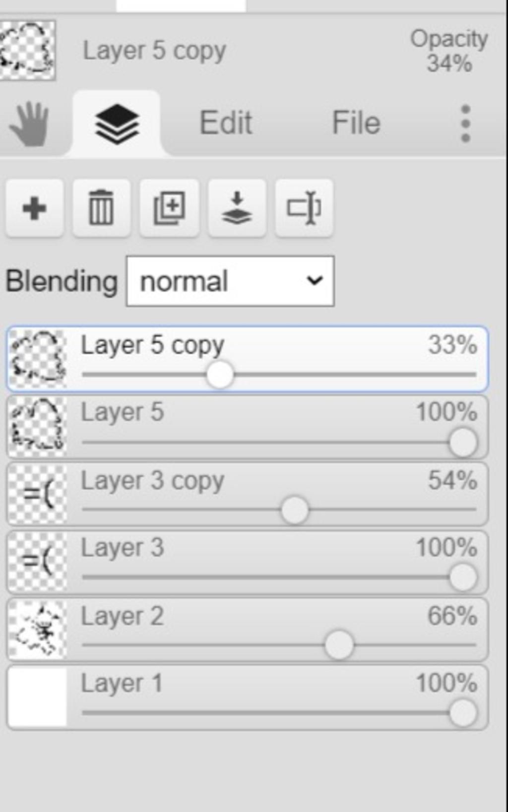The height and width of the screenshot is (812, 508).
Task: Expand the Blending mode dropdown
Action: click(230, 281)
